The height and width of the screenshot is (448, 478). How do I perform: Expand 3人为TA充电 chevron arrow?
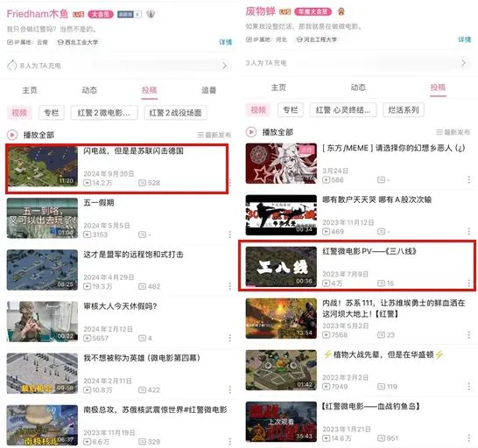(x=464, y=63)
